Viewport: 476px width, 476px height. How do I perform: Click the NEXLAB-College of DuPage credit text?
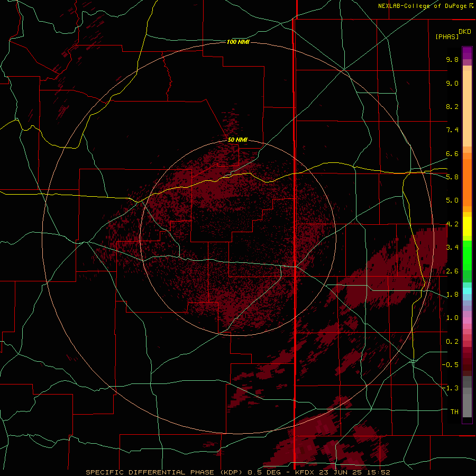[422, 6]
